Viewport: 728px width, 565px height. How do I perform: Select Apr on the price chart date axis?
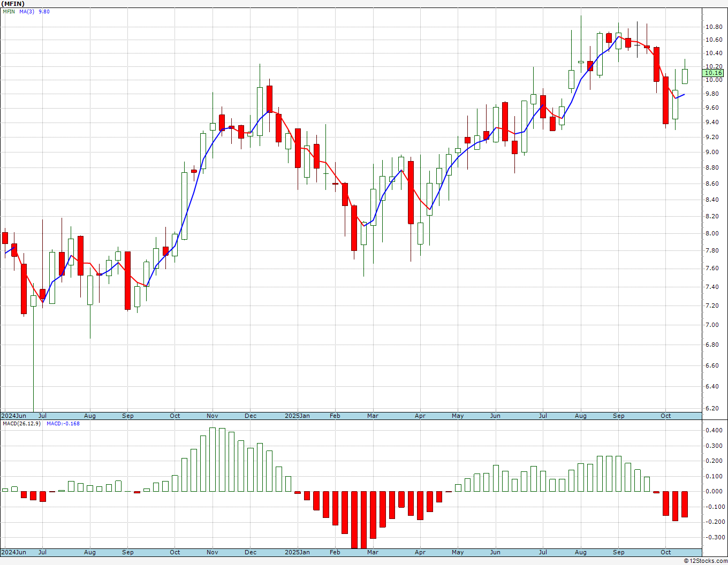420,416
